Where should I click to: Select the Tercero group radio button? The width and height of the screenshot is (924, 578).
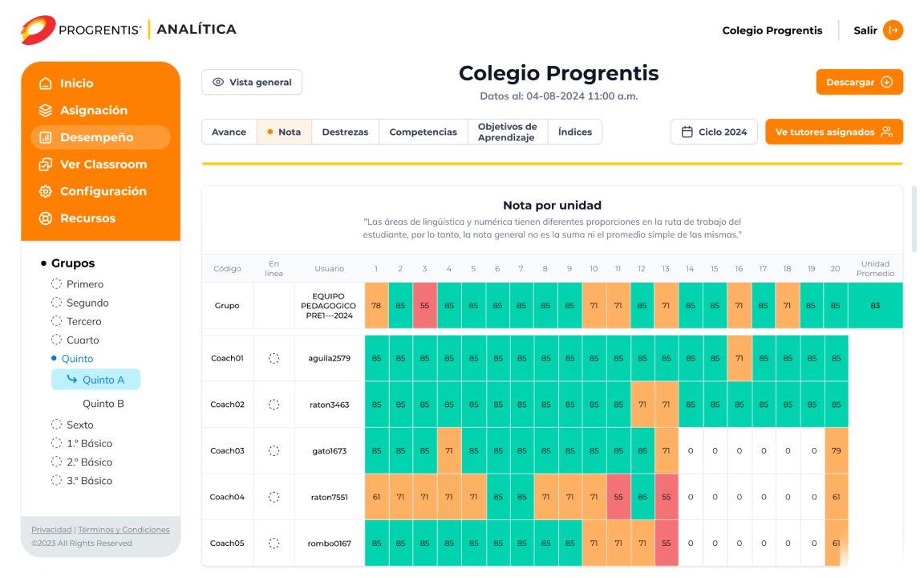coord(55,320)
